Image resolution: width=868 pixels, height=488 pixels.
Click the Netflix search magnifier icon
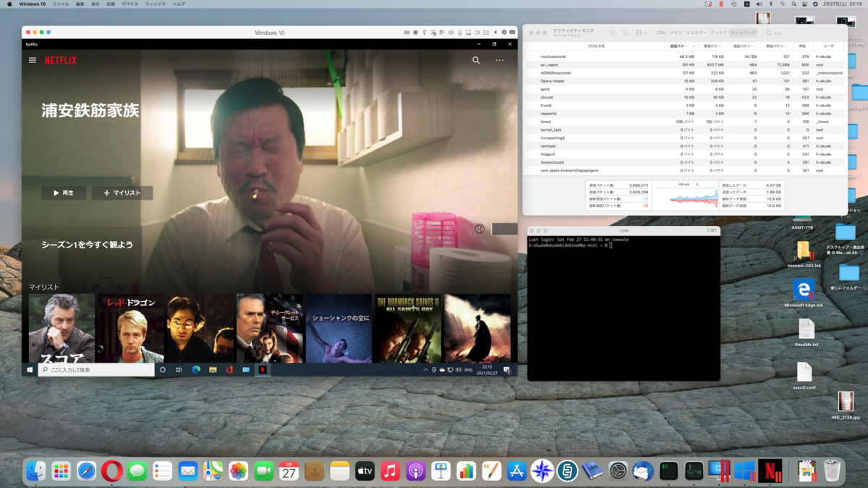(476, 60)
